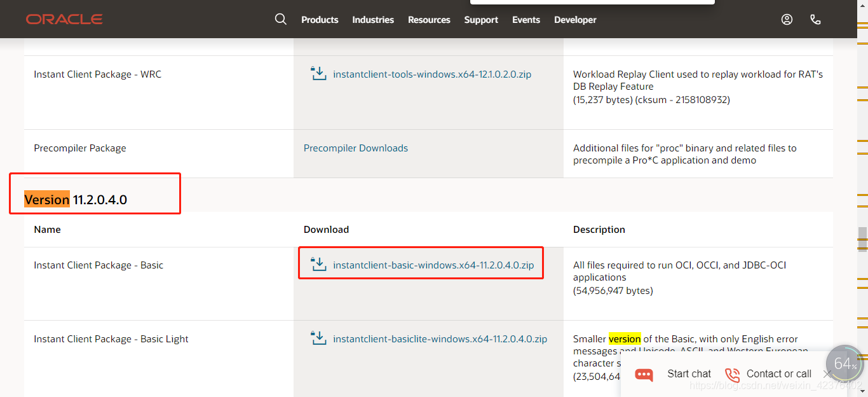868x397 pixels.
Task: Click the Oracle logo
Action: pos(64,18)
